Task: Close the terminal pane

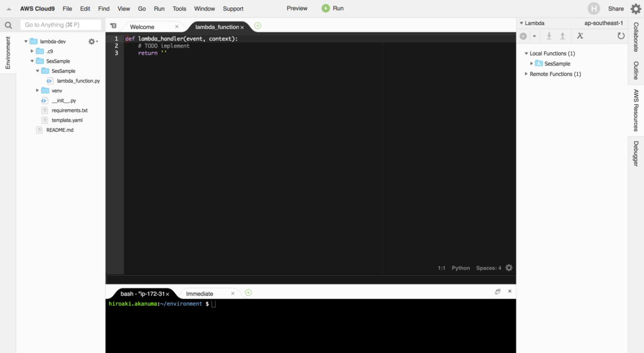Action: [509, 291]
